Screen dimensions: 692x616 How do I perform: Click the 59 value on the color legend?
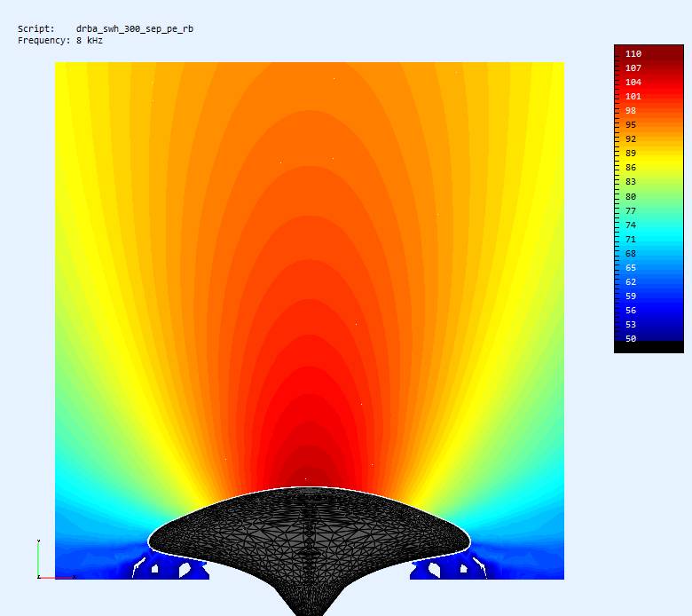click(x=631, y=296)
